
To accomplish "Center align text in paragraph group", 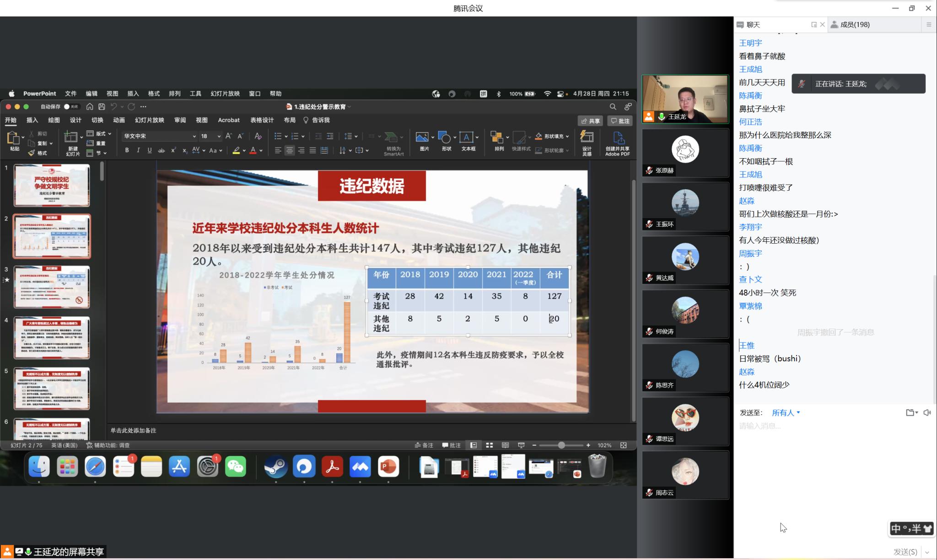I will 289,150.
